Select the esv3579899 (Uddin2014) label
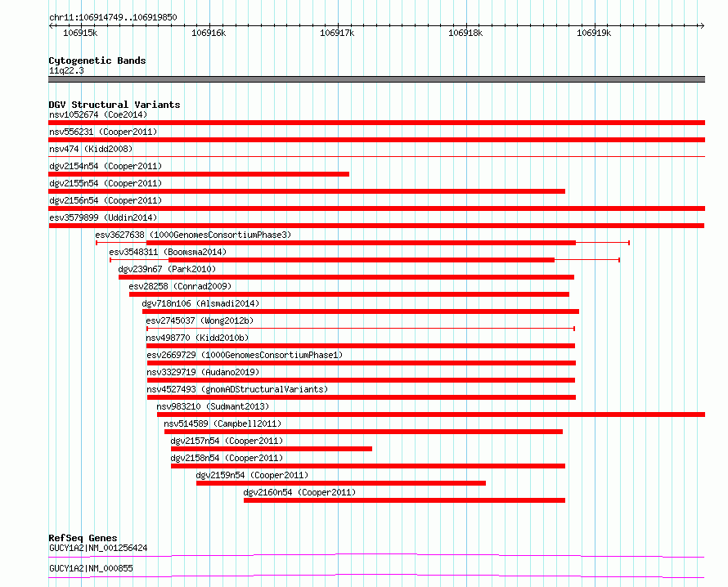The height and width of the screenshot is (587, 728). tap(103, 217)
